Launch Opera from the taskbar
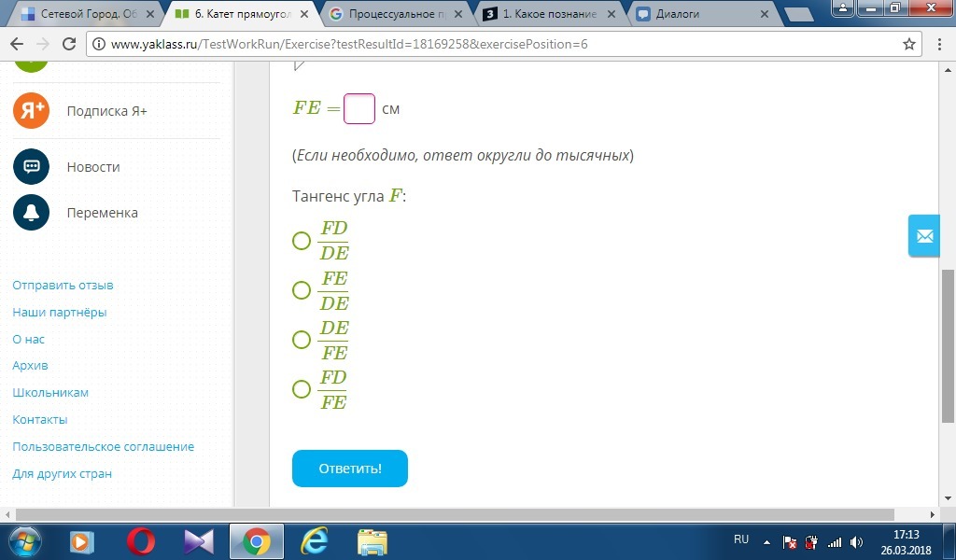The width and height of the screenshot is (956, 560). (139, 541)
